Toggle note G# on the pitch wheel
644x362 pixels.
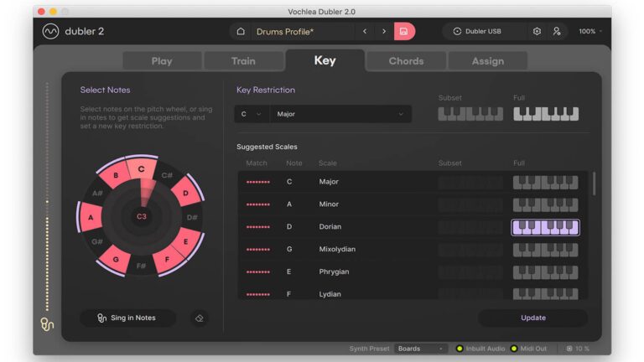point(97,241)
